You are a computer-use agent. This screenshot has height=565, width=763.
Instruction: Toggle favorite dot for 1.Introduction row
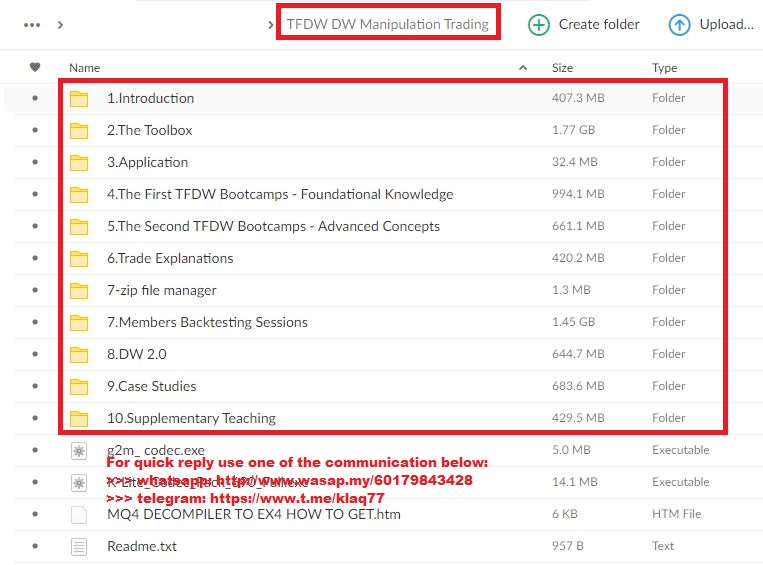click(x=35, y=98)
